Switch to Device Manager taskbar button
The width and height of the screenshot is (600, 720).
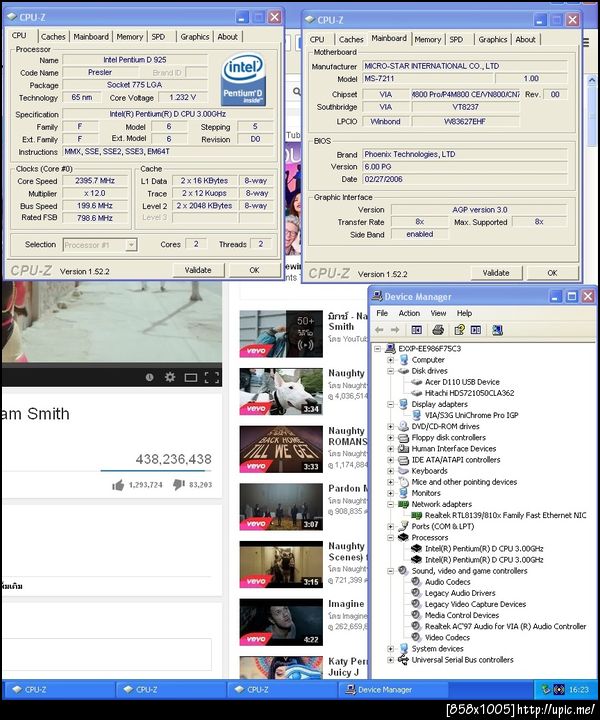393,690
